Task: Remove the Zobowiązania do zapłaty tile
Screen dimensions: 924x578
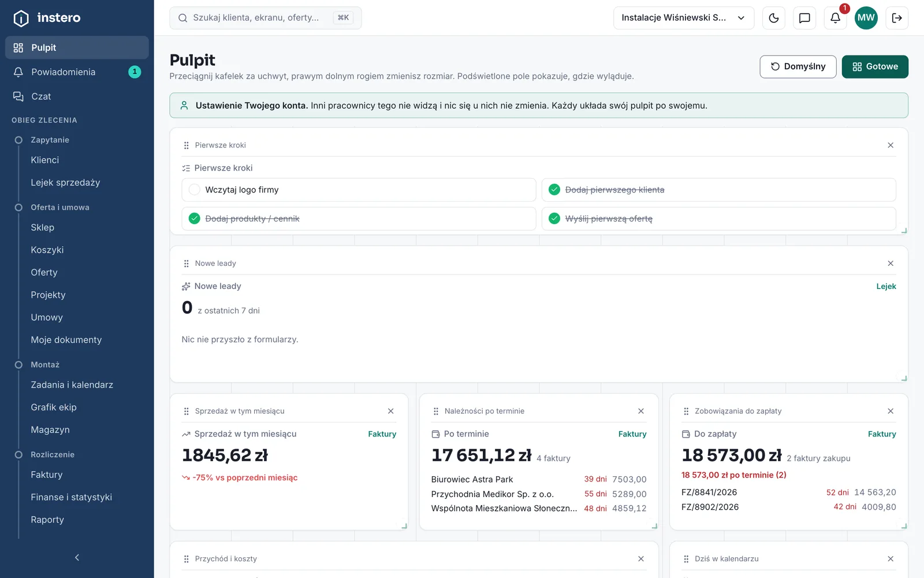Action: (x=891, y=412)
